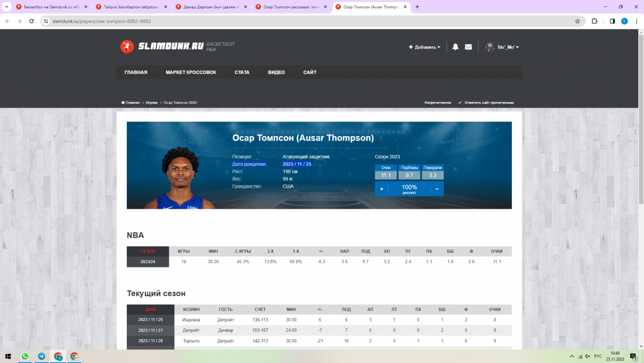644x363 pixels.
Task: Click the home icon in breadcrumbs
Action: (x=123, y=103)
